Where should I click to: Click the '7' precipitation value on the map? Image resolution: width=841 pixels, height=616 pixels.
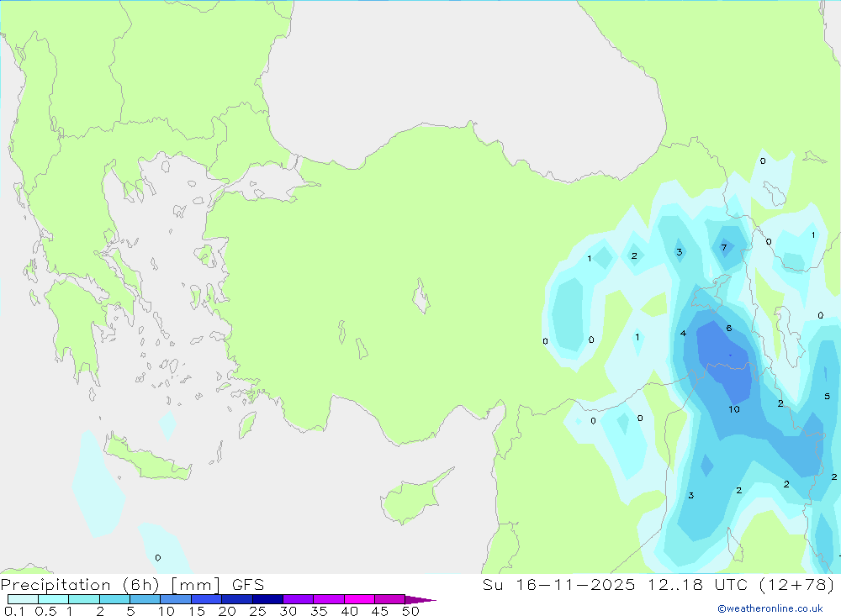point(723,247)
